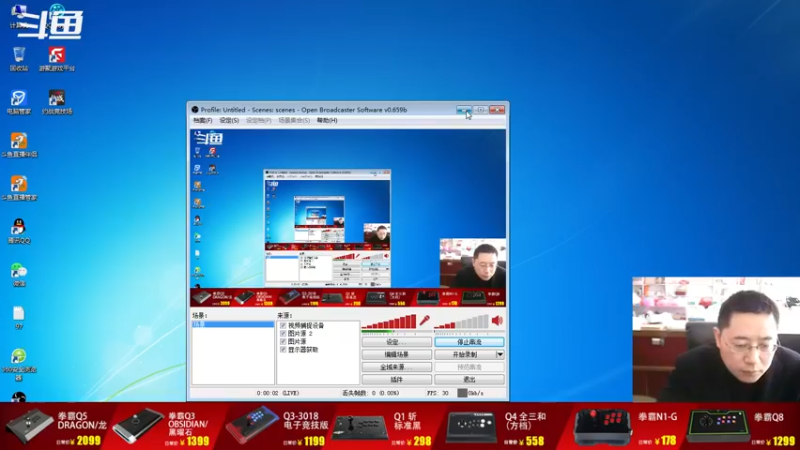Image resolution: width=800 pixels, height=450 pixels.
Task: Select the highlighted 场景 item in scene list
Action: [233, 324]
